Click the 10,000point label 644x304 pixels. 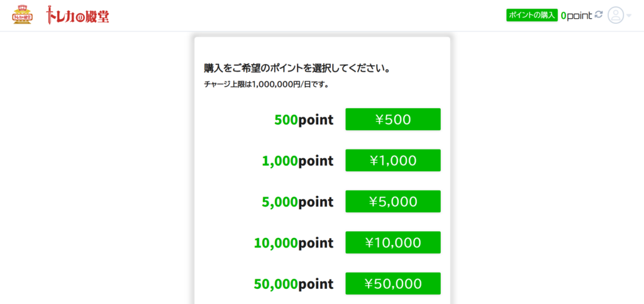(x=294, y=243)
